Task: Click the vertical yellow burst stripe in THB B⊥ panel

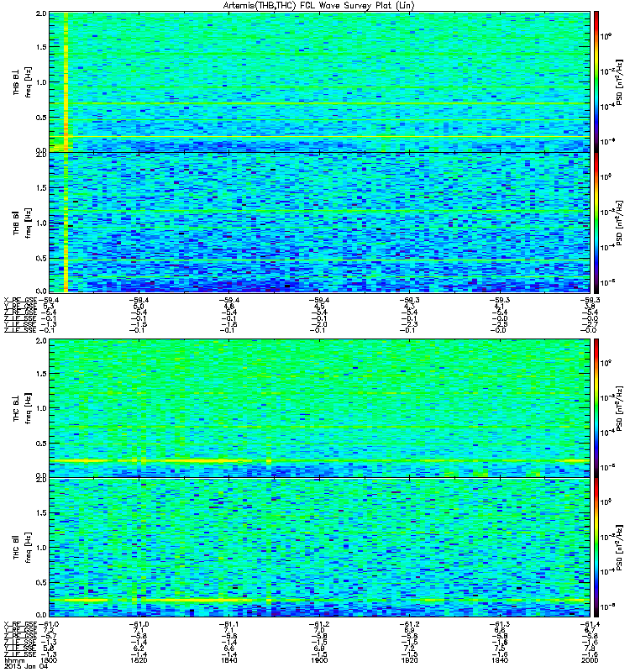Action: 66,81
